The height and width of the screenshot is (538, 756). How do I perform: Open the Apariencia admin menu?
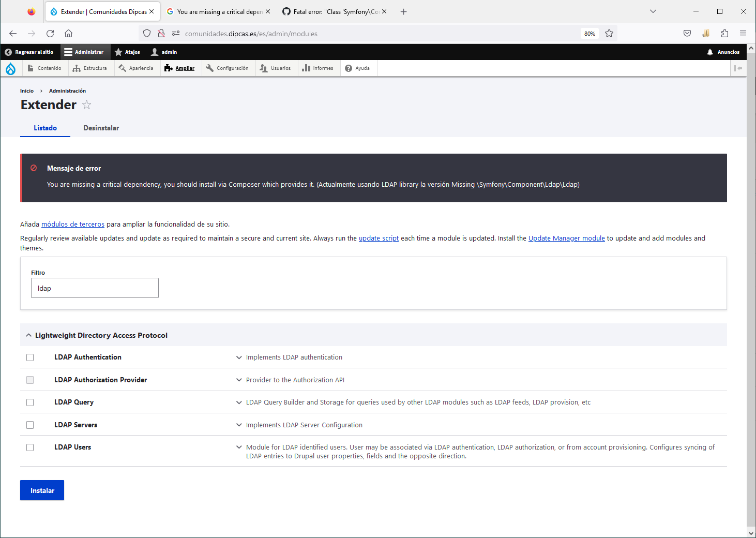coord(136,68)
